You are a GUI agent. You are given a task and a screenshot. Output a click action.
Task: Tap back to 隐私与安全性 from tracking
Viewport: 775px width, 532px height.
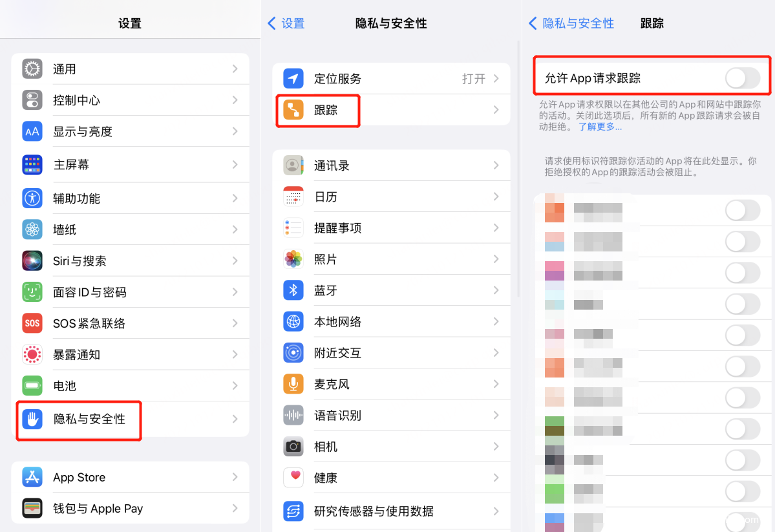(x=571, y=24)
